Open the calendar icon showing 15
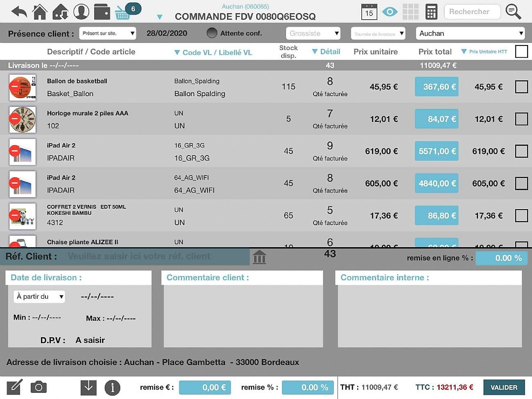 [369, 11]
